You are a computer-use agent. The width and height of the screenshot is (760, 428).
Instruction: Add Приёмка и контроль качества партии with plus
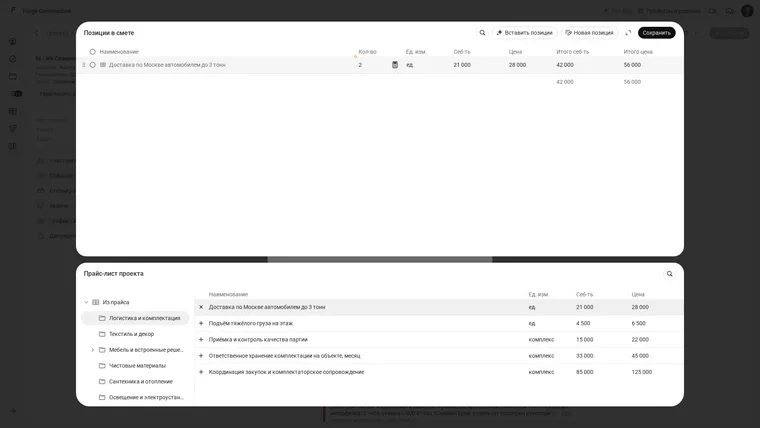(201, 340)
